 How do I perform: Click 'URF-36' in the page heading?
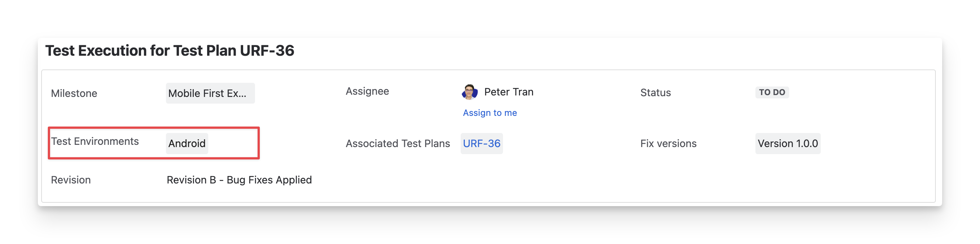coord(267,51)
